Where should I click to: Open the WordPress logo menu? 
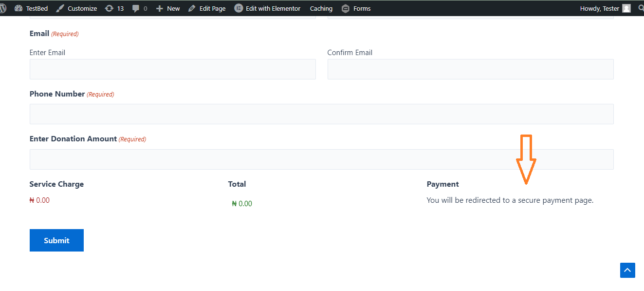[2, 8]
